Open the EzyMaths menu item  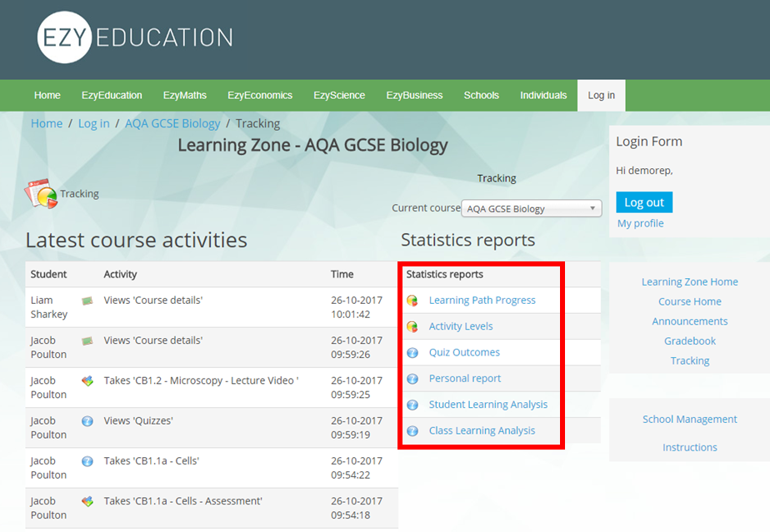[x=185, y=95]
